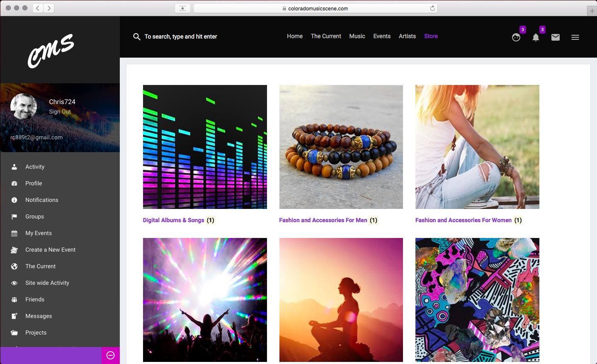Open the Artists navigation item

(407, 36)
